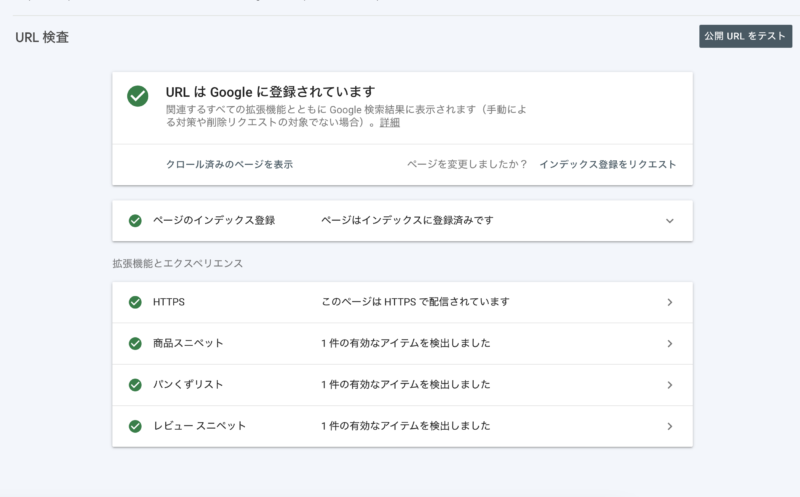Click green check icon beside HTTPS
800x497 pixels.
135,302
